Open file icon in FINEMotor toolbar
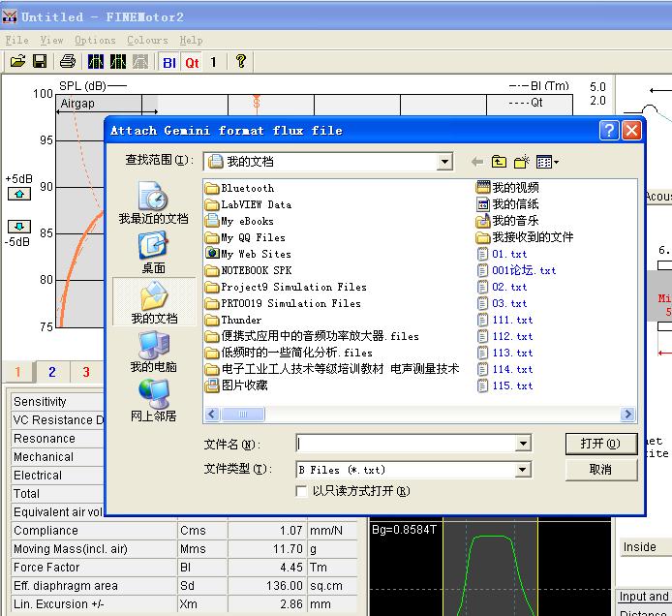 coord(17,62)
